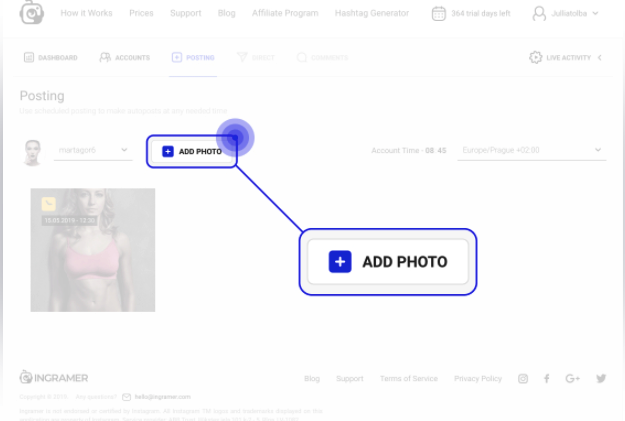The image size is (625, 421).
Task: Click the Posting page heading
Action: tap(42, 96)
